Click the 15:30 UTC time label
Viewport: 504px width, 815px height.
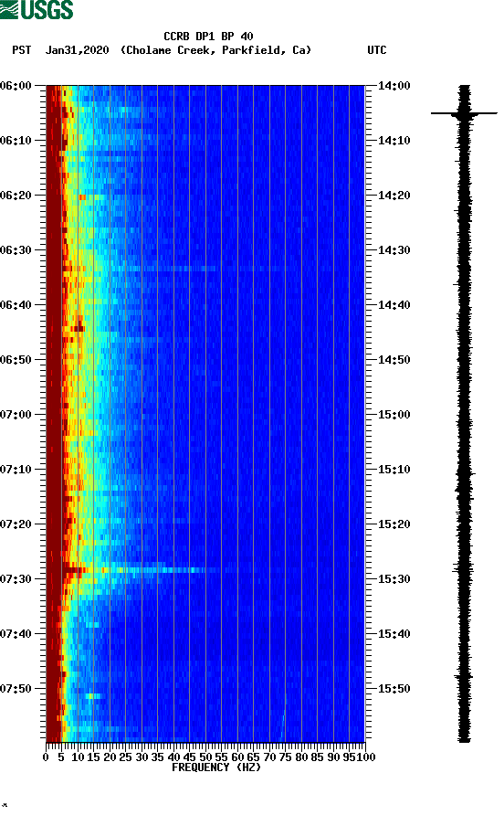click(x=394, y=579)
